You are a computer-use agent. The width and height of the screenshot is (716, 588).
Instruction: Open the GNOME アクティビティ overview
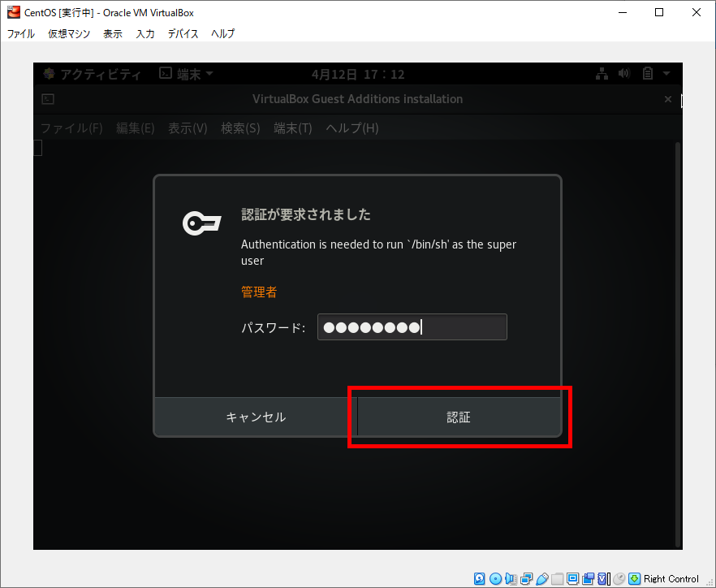(101, 74)
